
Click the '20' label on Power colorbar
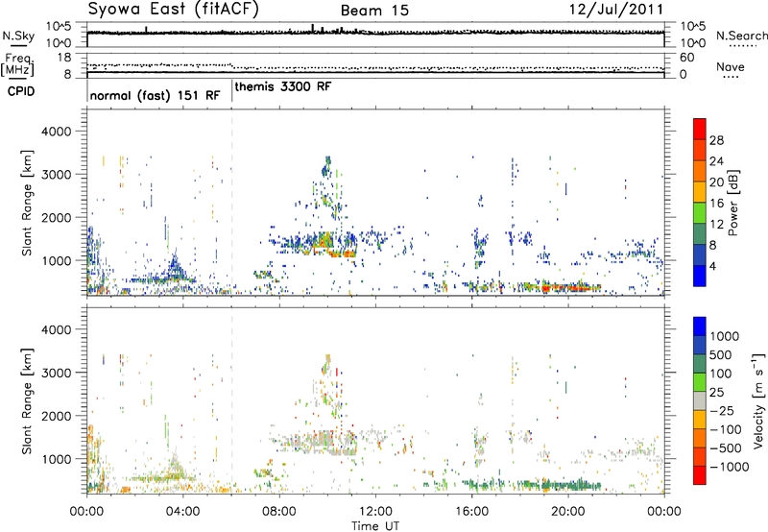716,182
